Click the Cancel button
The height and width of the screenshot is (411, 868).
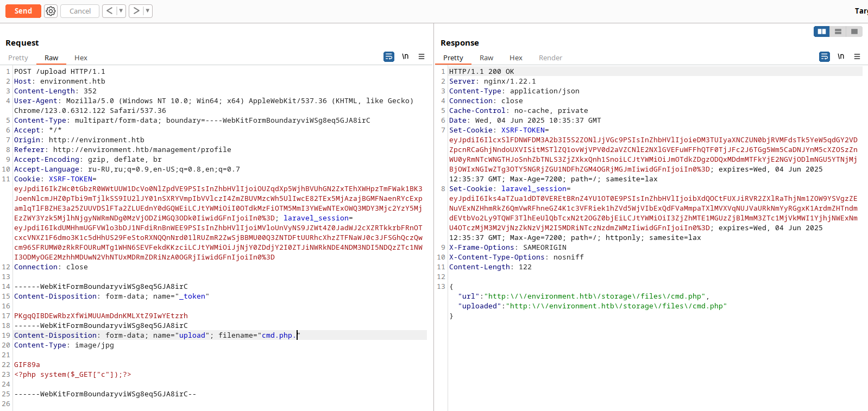click(80, 11)
